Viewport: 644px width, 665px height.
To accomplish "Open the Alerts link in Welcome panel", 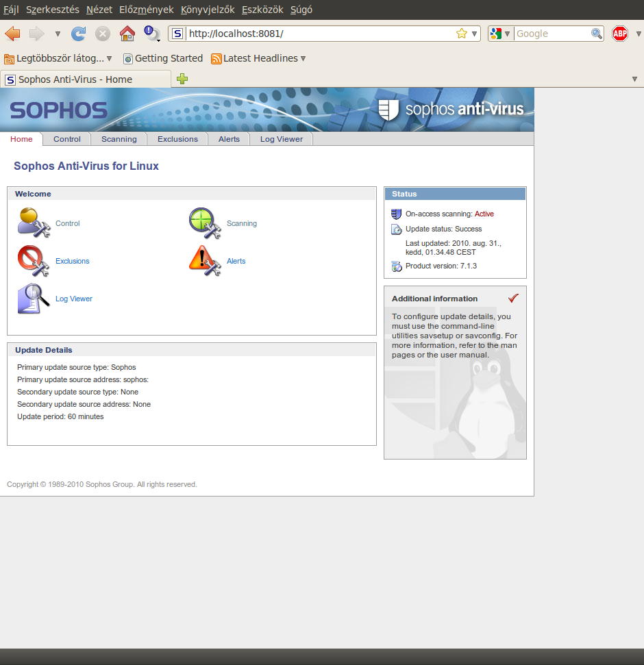I will pos(236,261).
